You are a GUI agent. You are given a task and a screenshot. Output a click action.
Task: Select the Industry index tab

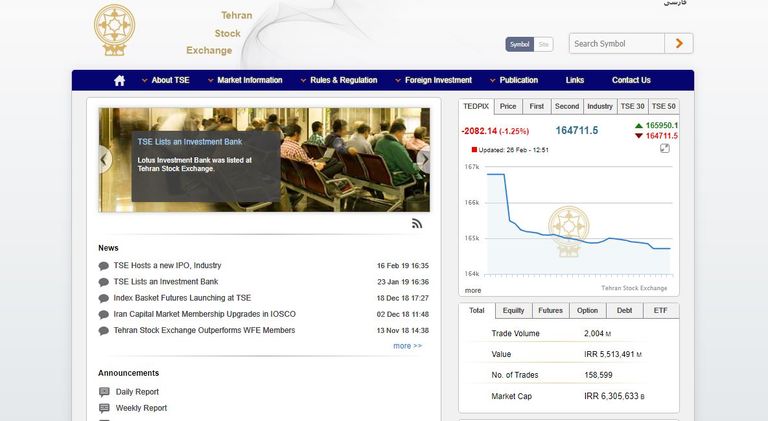tap(600, 106)
